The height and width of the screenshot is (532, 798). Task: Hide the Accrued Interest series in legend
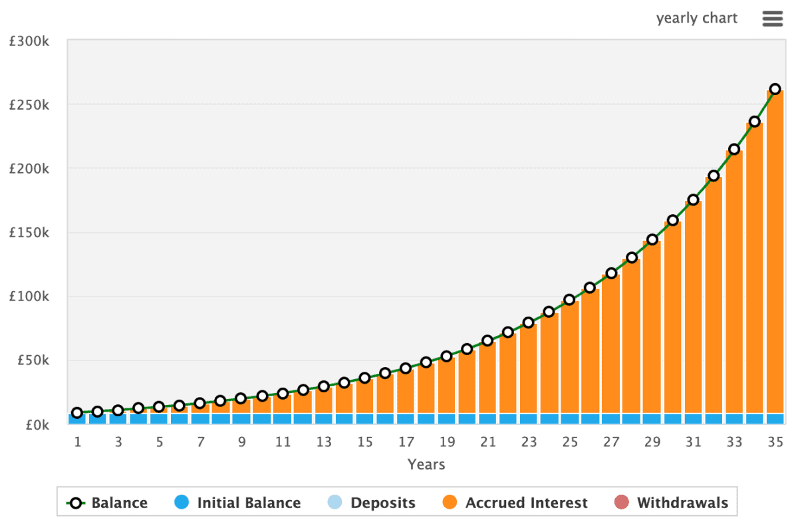526,503
